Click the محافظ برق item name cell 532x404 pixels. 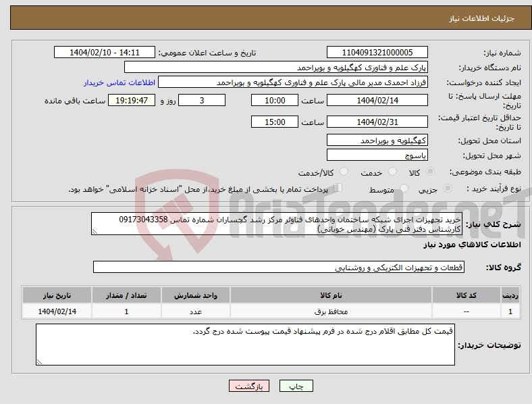331,311
